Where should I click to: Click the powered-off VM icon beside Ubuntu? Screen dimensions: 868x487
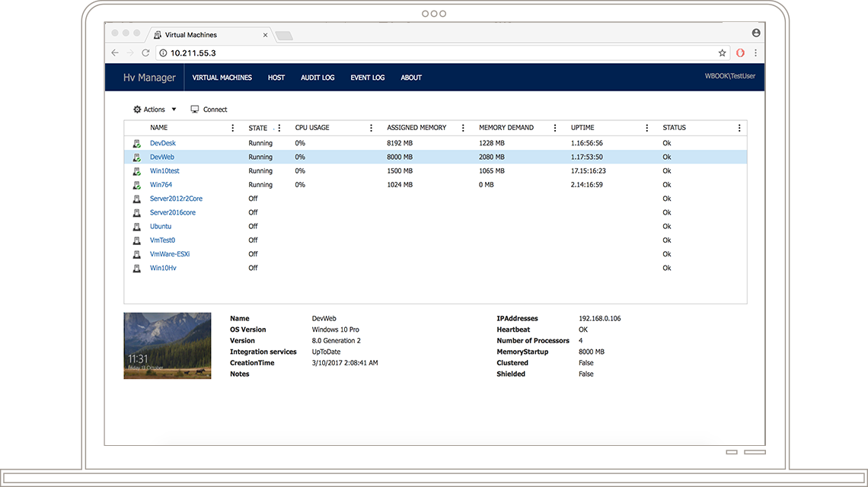click(138, 226)
